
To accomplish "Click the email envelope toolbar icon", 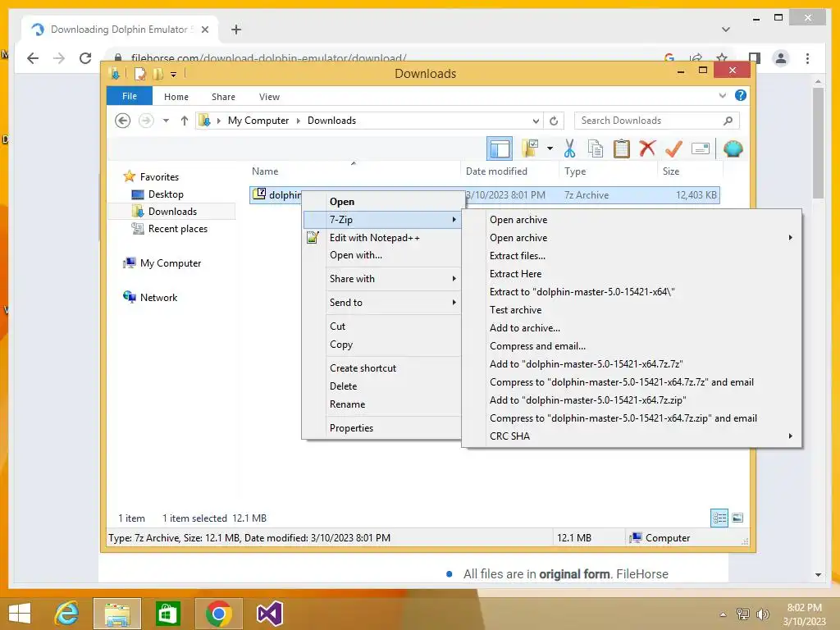I will (701, 148).
